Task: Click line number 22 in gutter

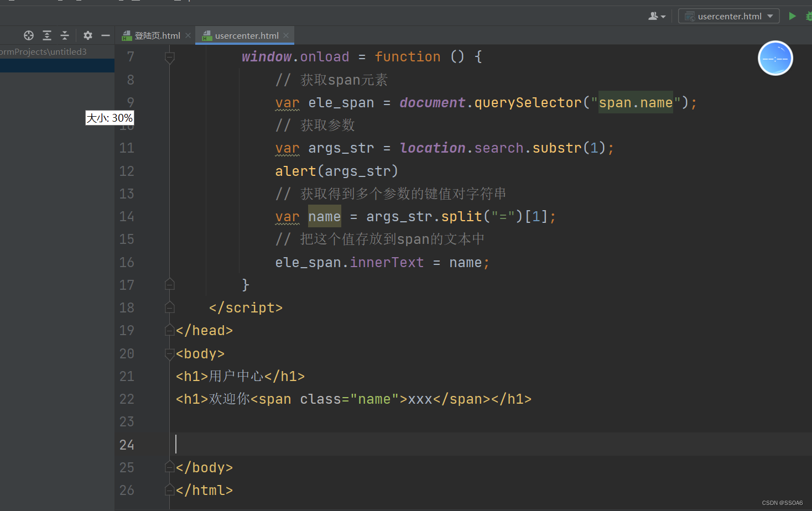Action: click(127, 399)
